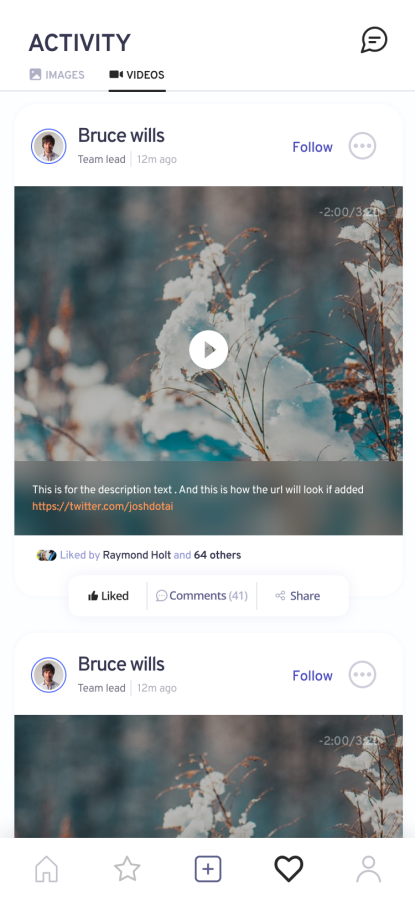Select the Videos tab
The image size is (415, 900).
click(137, 75)
